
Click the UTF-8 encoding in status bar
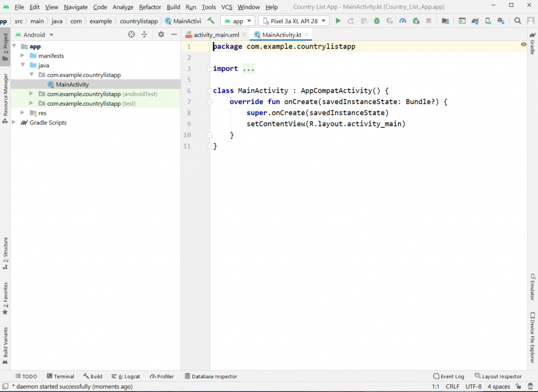click(x=473, y=387)
